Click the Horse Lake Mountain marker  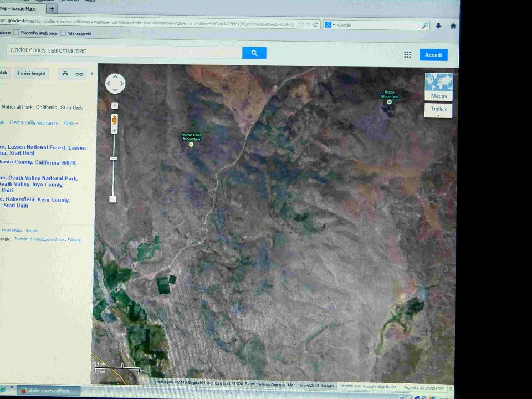click(191, 145)
